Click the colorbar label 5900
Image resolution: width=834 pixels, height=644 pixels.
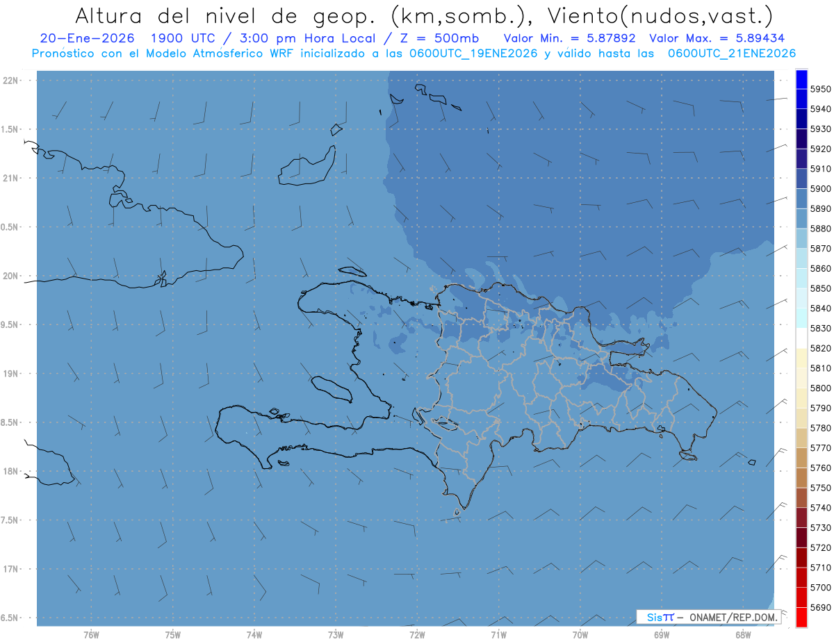pyautogui.click(x=821, y=189)
